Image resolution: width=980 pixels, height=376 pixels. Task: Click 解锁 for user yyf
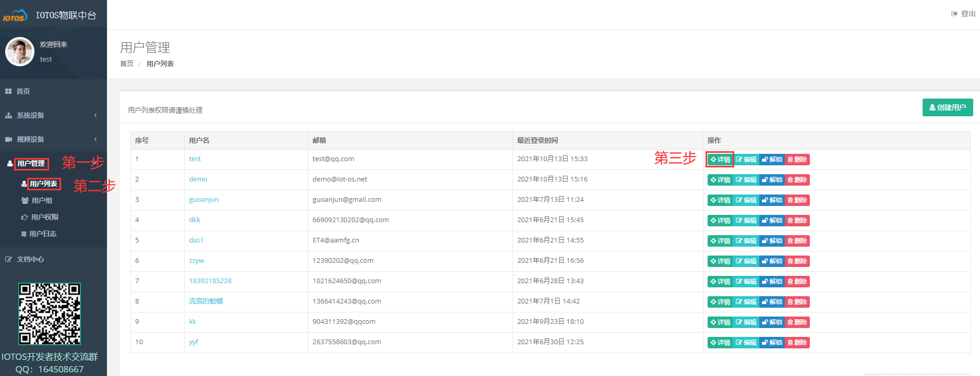[x=772, y=343]
